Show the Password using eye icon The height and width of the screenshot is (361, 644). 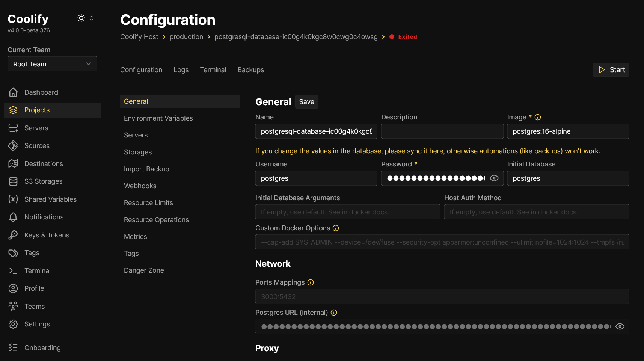click(x=494, y=178)
